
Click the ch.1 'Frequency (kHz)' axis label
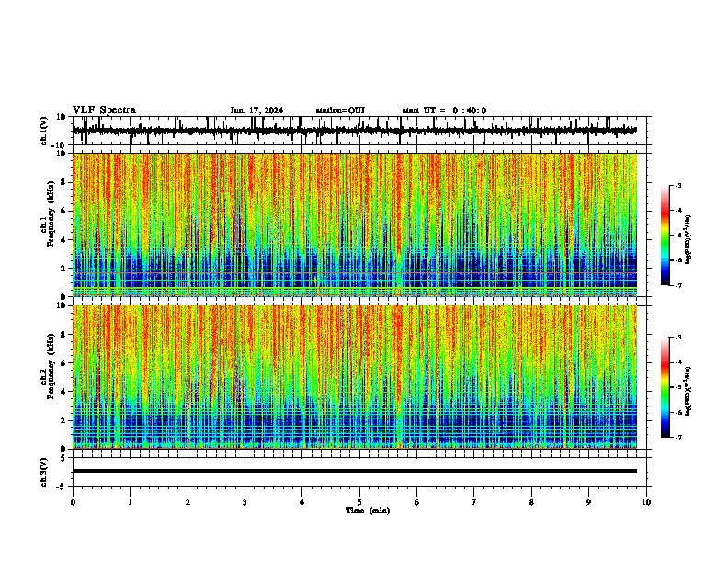[x=51, y=214]
